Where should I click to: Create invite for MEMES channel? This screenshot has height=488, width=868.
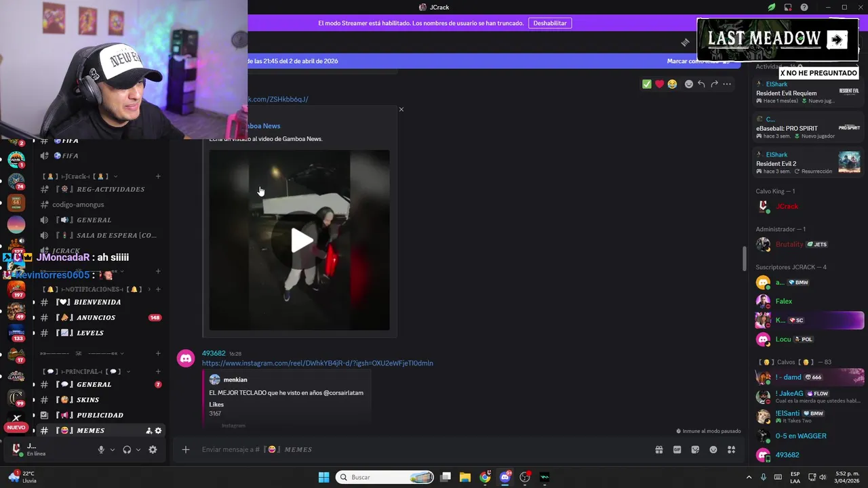pos(149,430)
